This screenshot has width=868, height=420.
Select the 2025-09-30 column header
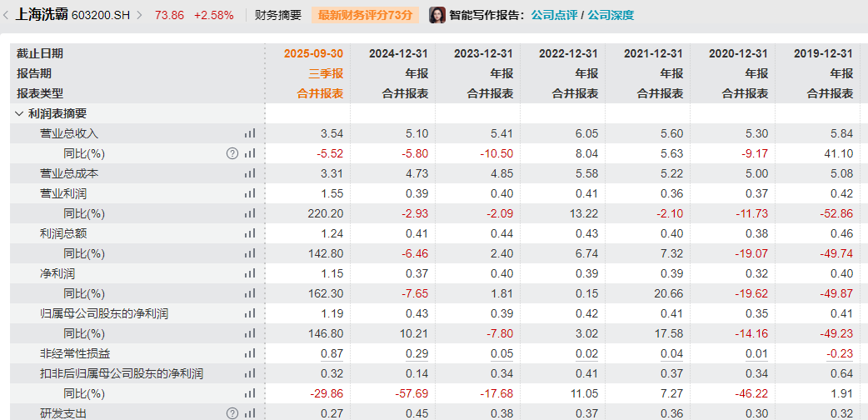[313, 53]
